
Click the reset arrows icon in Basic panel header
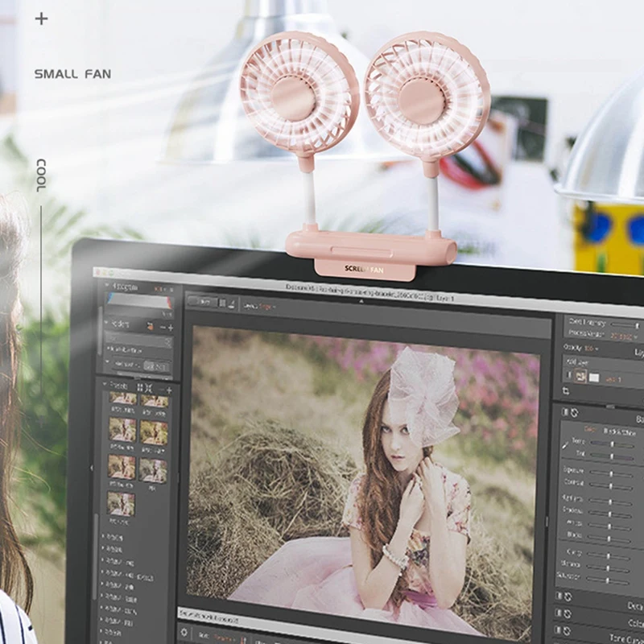[574, 412]
